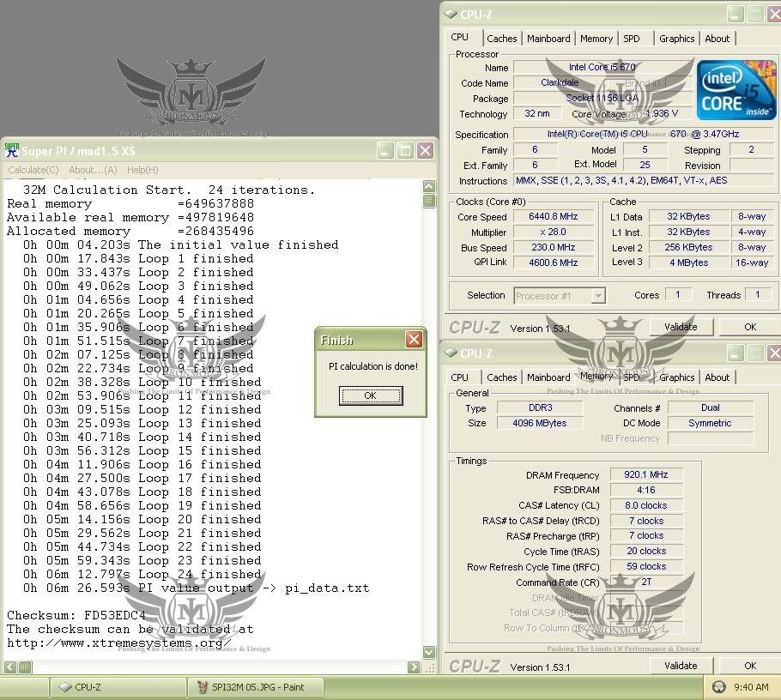Screen dimensions: 781x700
Task: Click the Level 3 cache value 4 MBytes
Action: [x=689, y=262]
